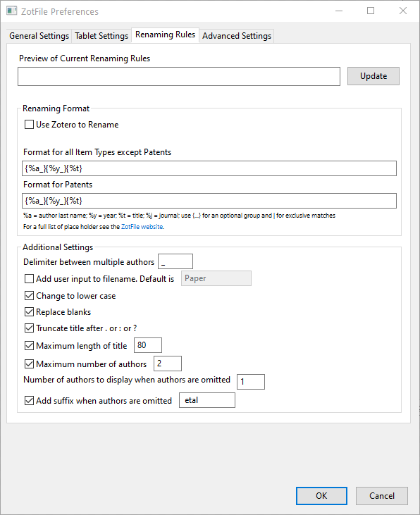Click the ZotFile Preferences window icon

(x=11, y=11)
